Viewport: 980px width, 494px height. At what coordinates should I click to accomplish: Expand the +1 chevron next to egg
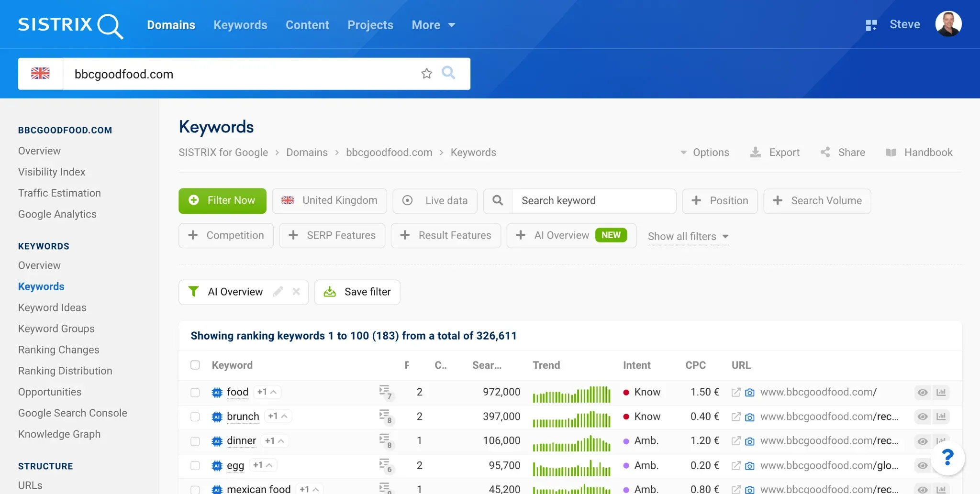(x=263, y=465)
